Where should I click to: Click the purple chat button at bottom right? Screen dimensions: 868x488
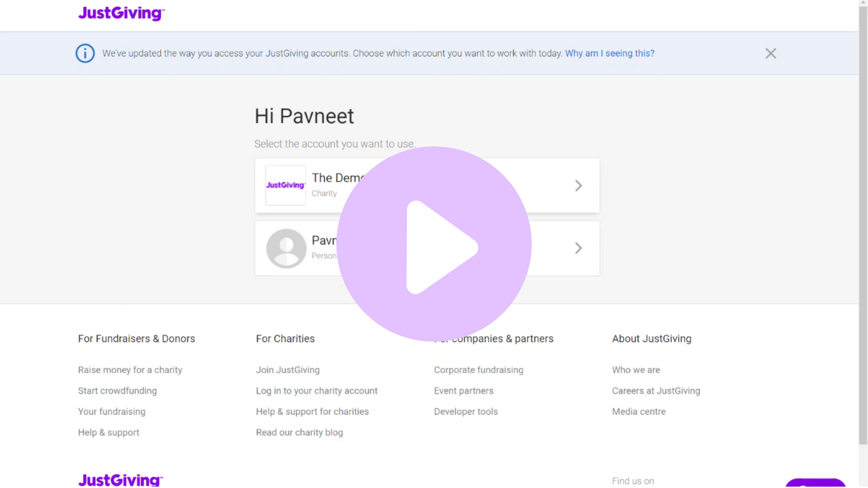(816, 483)
